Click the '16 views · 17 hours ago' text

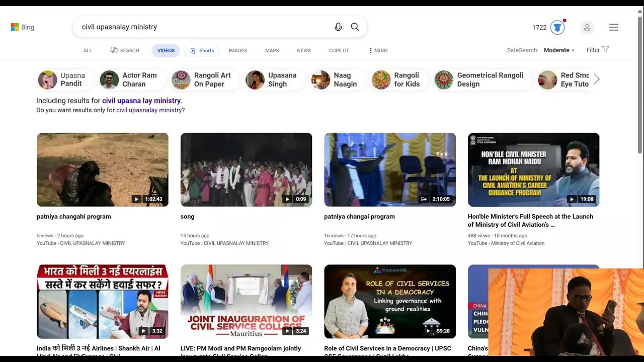tap(350, 236)
